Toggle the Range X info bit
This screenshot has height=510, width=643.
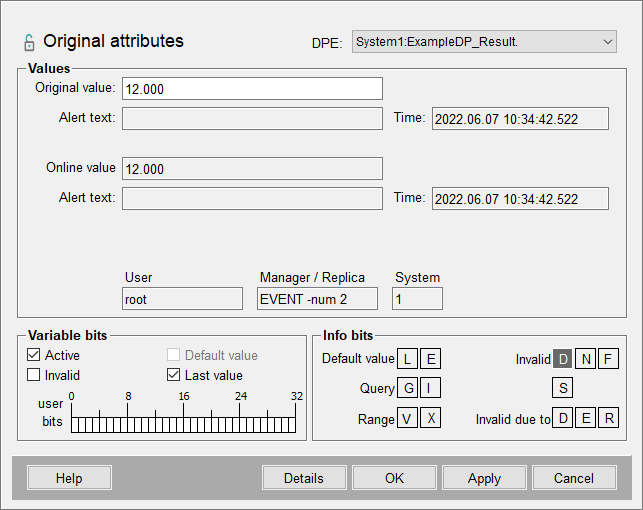coord(430,418)
